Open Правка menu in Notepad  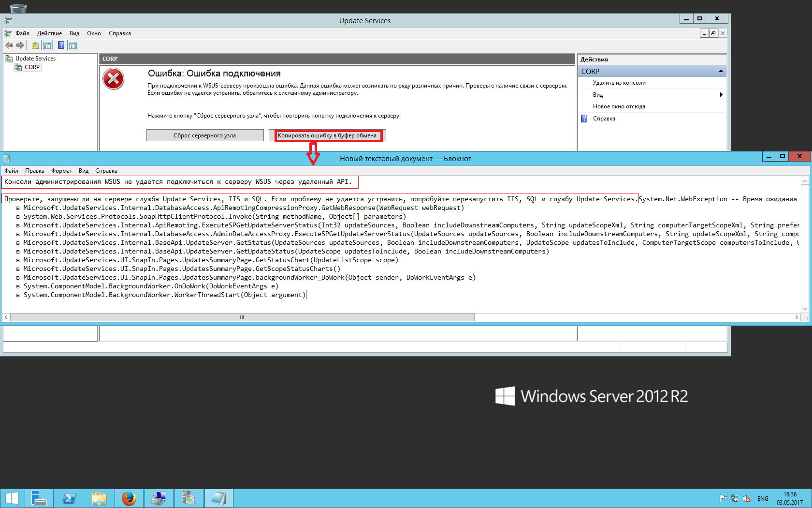[35, 171]
